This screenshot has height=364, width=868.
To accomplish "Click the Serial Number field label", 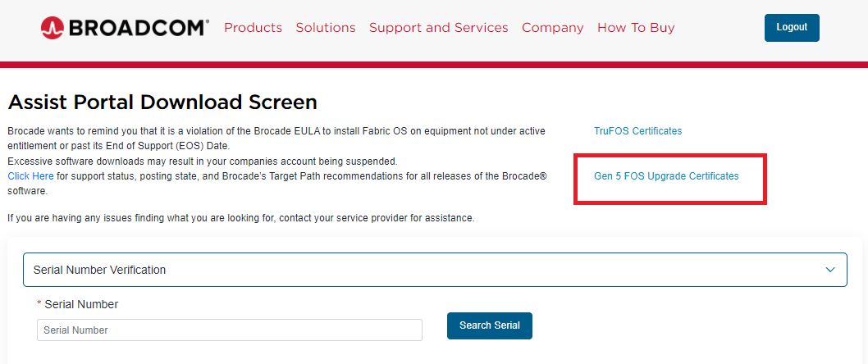I will (x=81, y=304).
